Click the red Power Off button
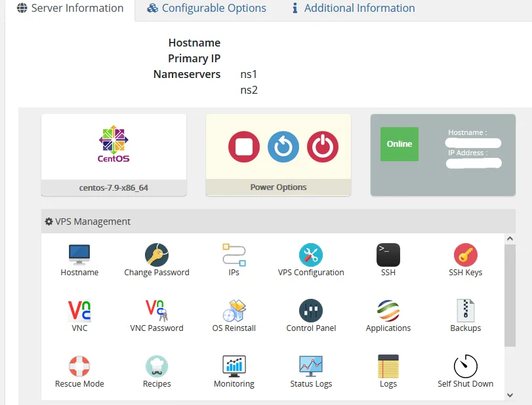532x405 pixels. pyautogui.click(x=323, y=147)
